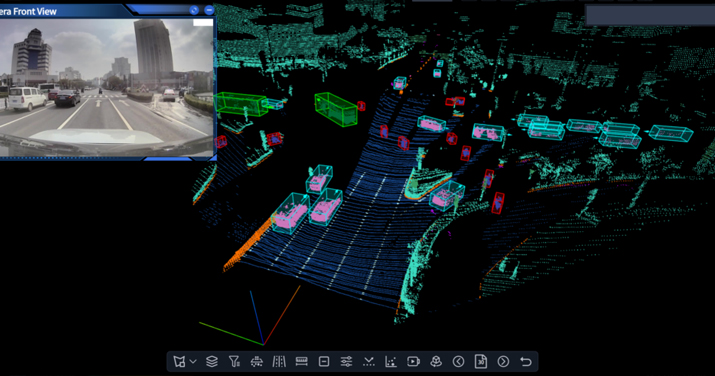Expand the dropdown arrow beside polygon tool
The image size is (715, 376).
click(193, 361)
